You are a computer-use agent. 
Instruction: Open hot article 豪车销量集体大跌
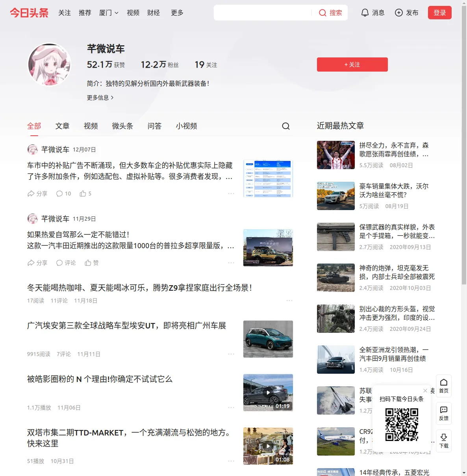tap(394, 191)
